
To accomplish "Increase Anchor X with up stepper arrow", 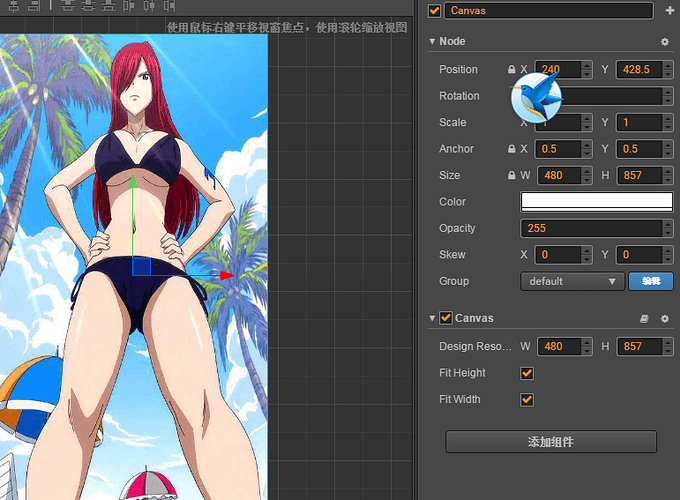I will [x=587, y=145].
